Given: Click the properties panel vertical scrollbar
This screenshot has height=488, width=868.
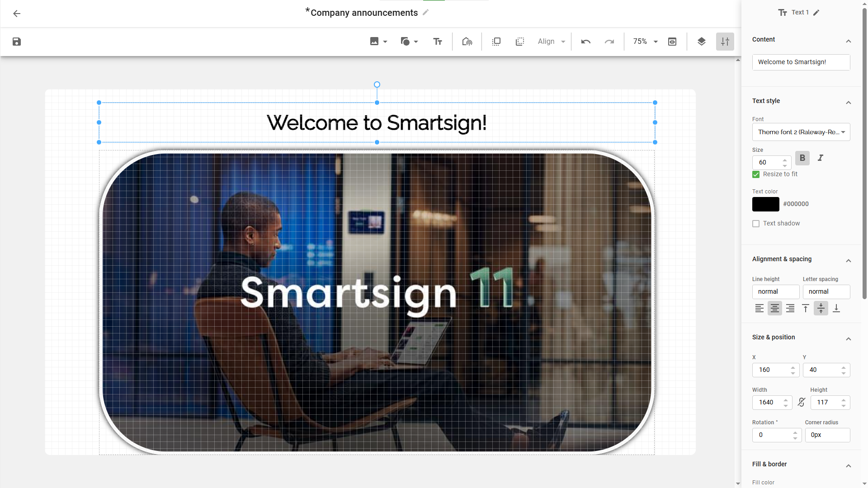Looking at the screenshot, I should tap(864, 154).
